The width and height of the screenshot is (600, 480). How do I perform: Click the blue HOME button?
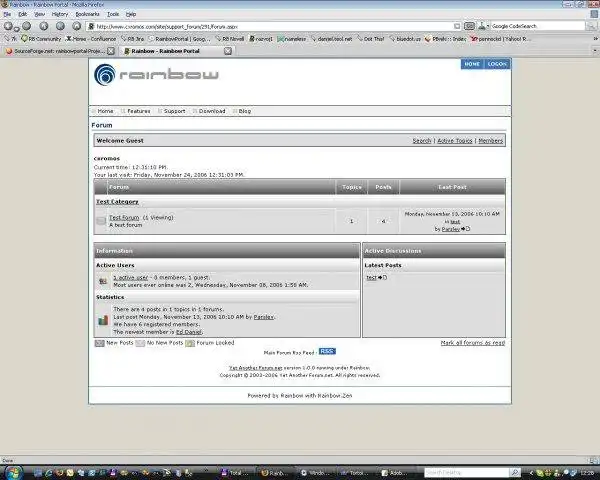pyautogui.click(x=472, y=64)
